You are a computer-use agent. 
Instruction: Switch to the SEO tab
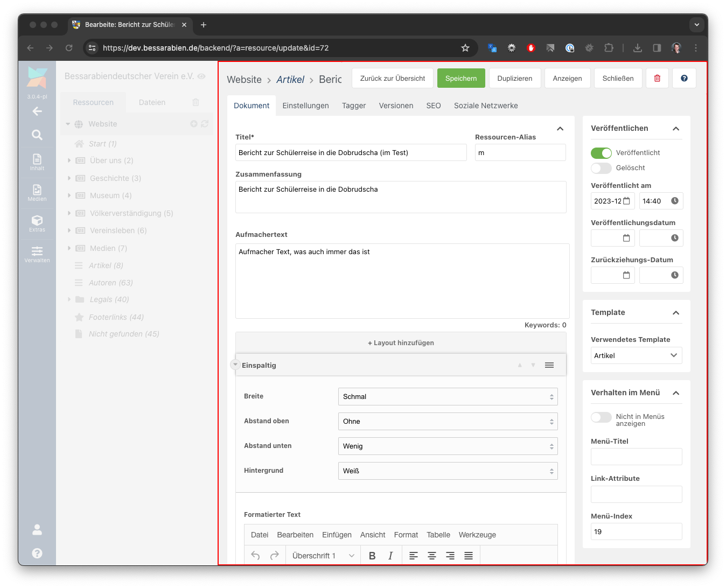point(434,106)
